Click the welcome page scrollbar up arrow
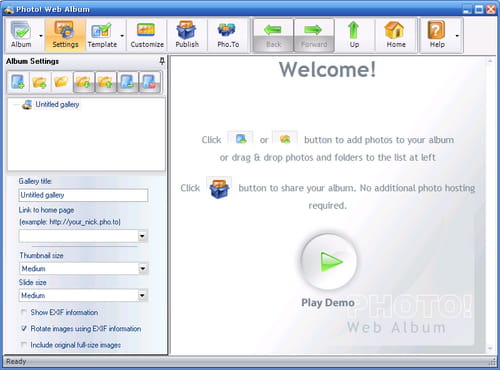 pos(490,61)
